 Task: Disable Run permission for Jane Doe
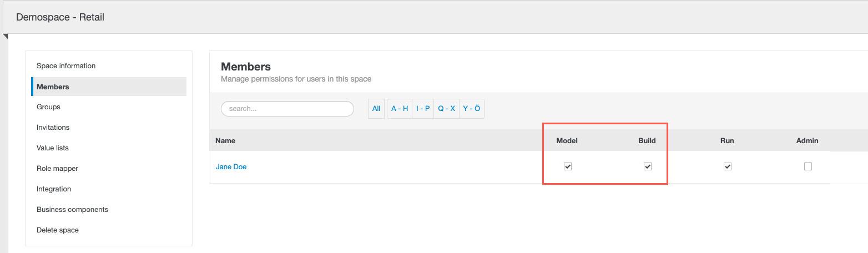tap(728, 166)
